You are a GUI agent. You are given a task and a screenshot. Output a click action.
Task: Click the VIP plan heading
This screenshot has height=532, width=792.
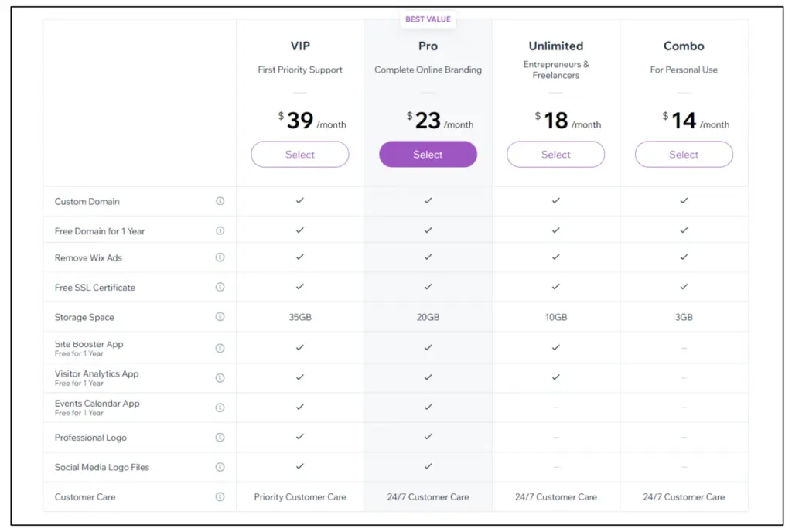coord(299,46)
